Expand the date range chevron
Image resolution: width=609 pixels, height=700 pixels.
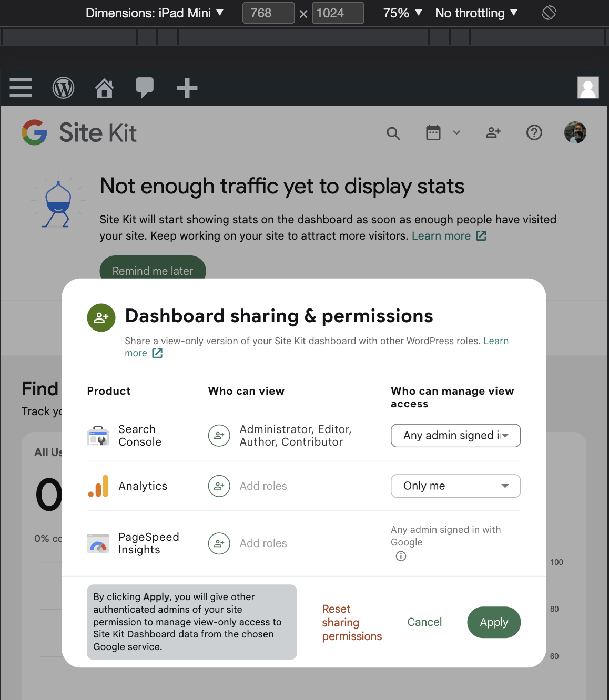click(x=456, y=133)
